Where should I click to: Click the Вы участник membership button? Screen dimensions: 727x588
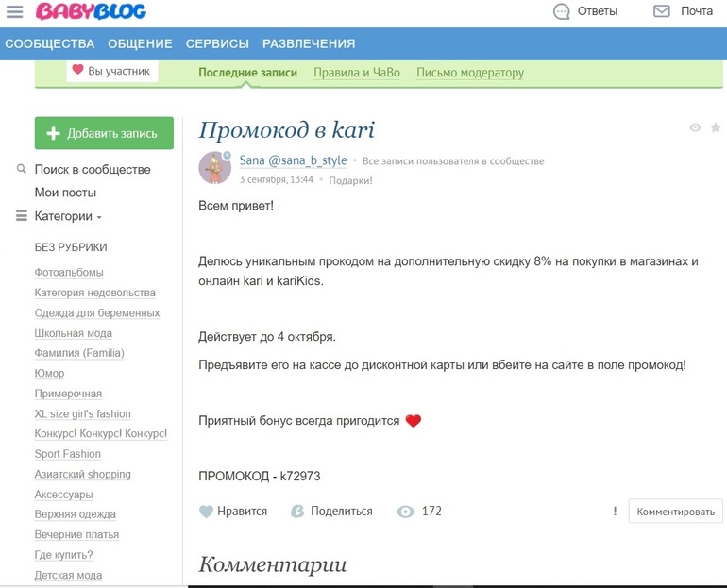[111, 71]
